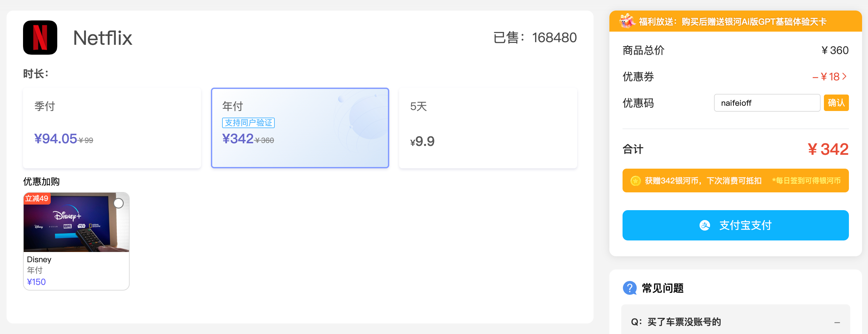Select the 季付 quarterly plan
Viewport: 868px width, 334px height.
[112, 128]
